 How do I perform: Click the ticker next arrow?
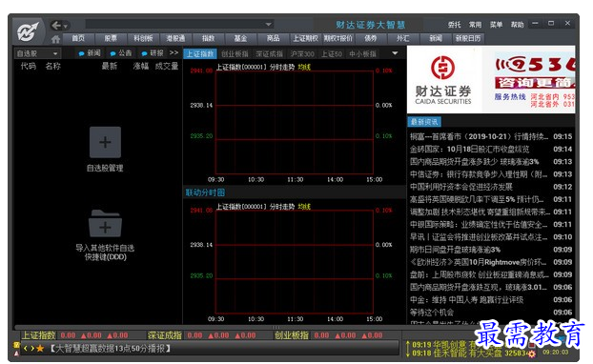(32, 348)
